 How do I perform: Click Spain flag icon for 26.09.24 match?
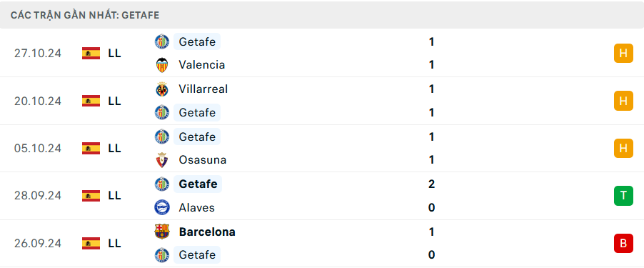(91, 243)
